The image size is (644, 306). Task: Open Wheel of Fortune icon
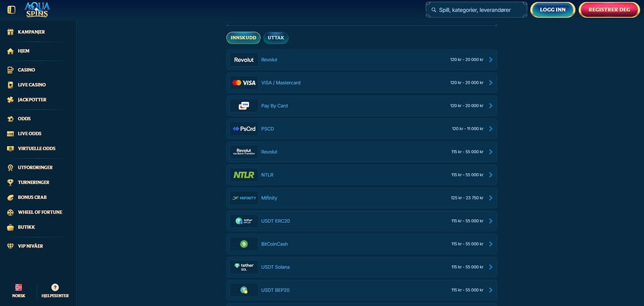[11, 212]
